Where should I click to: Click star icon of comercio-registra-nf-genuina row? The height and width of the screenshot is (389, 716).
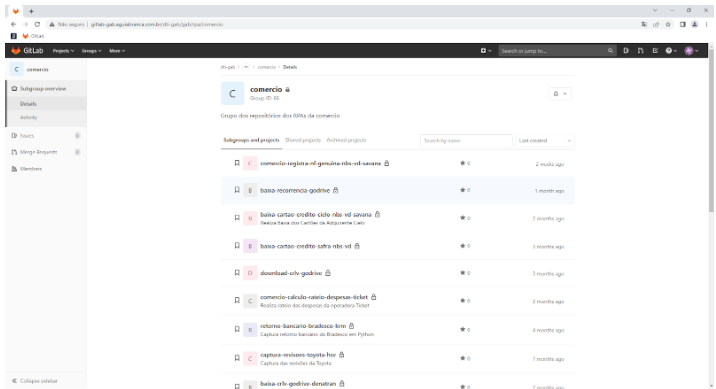[462, 163]
